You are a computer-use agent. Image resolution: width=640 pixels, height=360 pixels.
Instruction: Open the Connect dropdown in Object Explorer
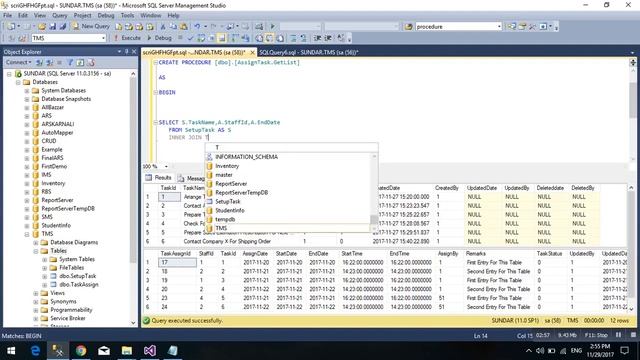click(18, 62)
